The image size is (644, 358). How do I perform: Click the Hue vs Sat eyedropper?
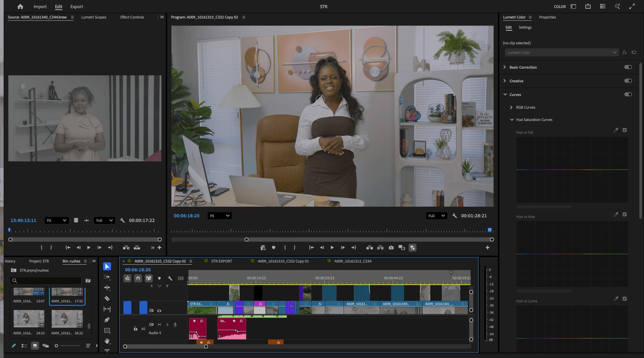click(616, 130)
